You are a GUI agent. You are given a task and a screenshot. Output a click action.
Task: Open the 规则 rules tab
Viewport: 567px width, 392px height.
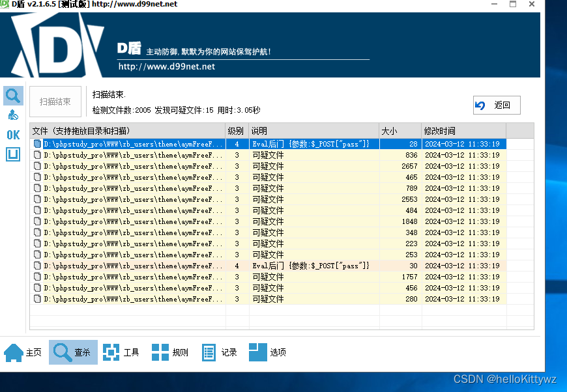[170, 352]
